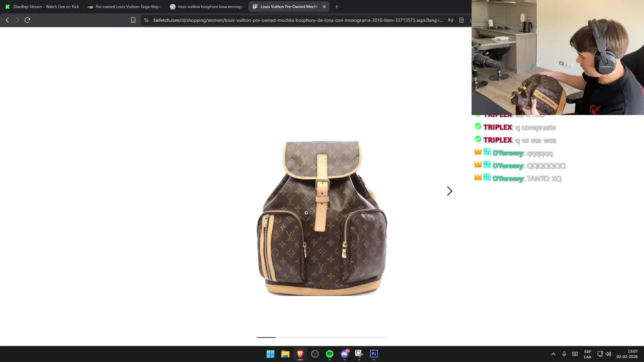Switch to ZilanRap Stream Kick tab

42,7
